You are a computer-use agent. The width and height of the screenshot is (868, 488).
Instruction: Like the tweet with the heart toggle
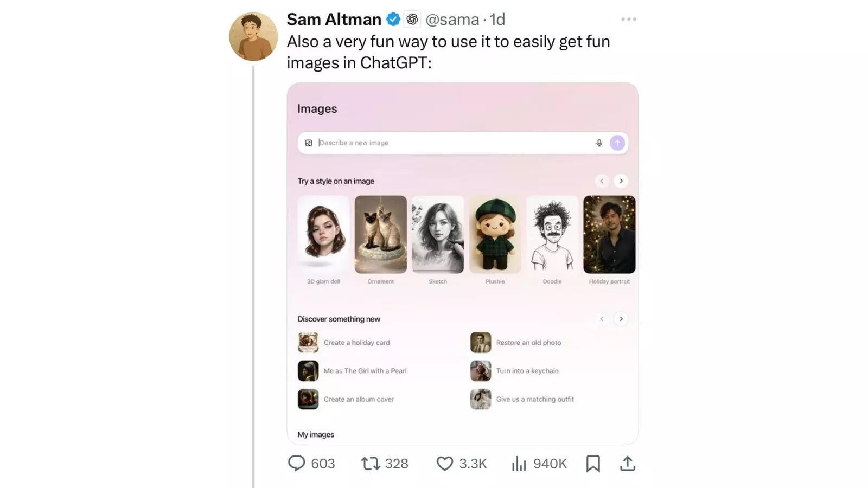(444, 464)
